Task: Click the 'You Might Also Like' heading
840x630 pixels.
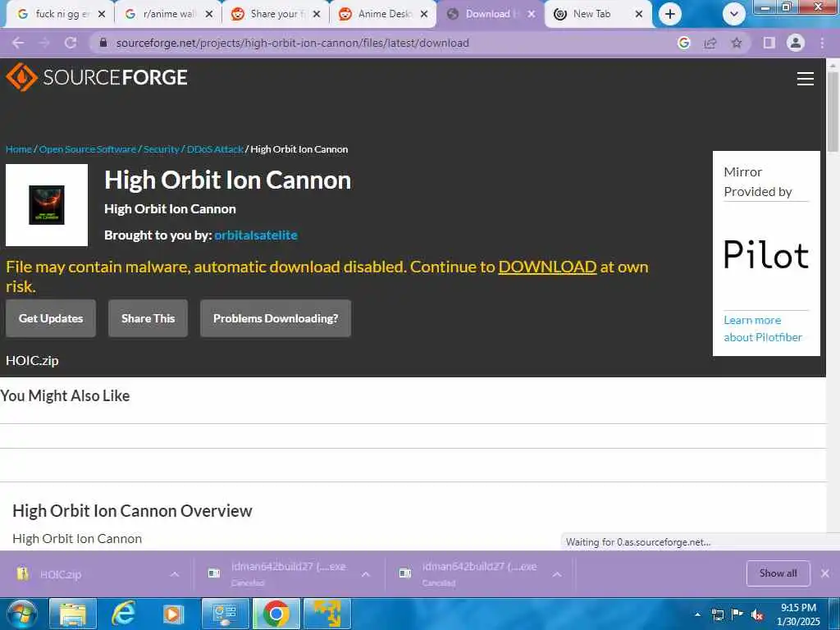Action: [x=65, y=396]
